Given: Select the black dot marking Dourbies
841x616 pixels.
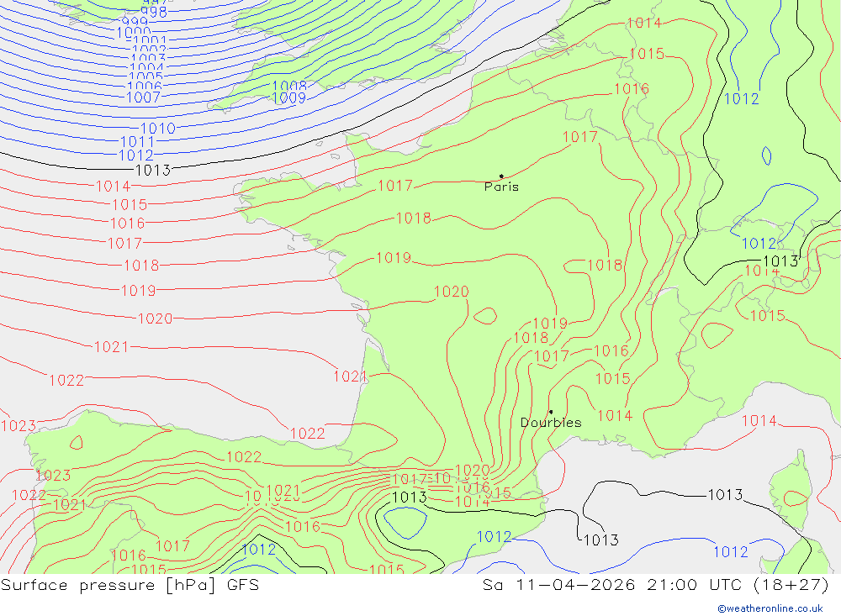Looking at the screenshot, I should (x=551, y=412).
